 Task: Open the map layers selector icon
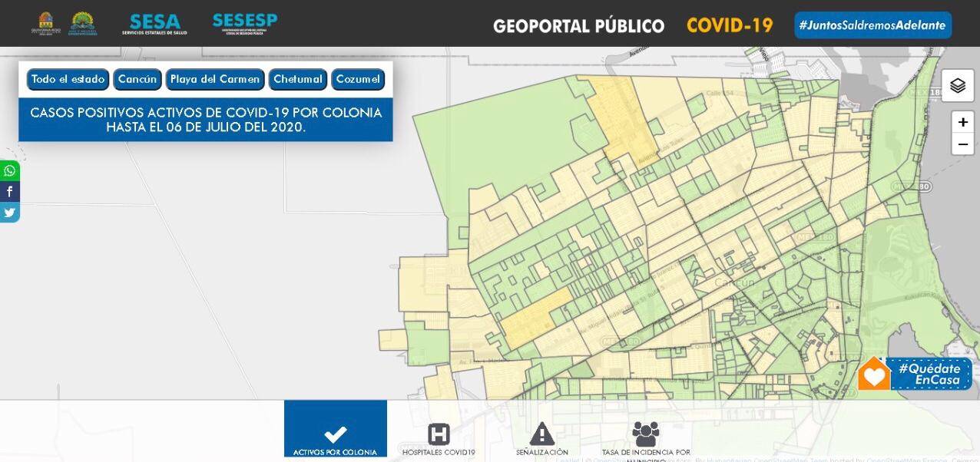click(x=957, y=86)
